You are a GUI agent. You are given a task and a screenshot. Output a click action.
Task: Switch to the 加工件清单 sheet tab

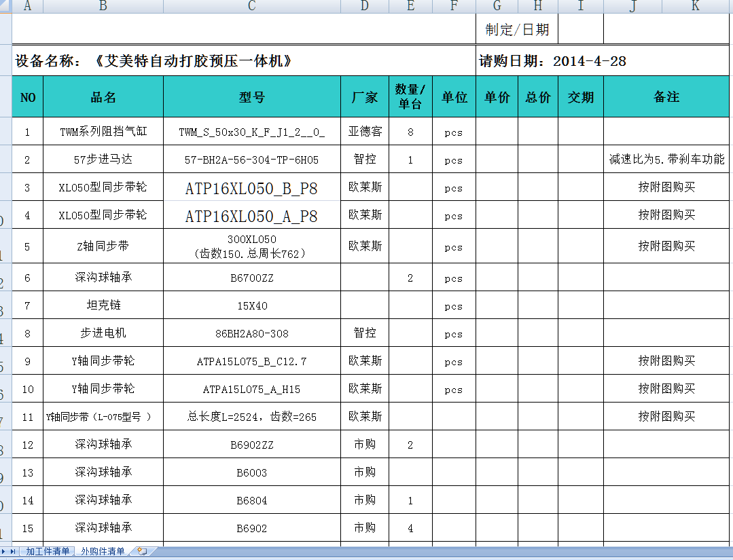[48, 551]
